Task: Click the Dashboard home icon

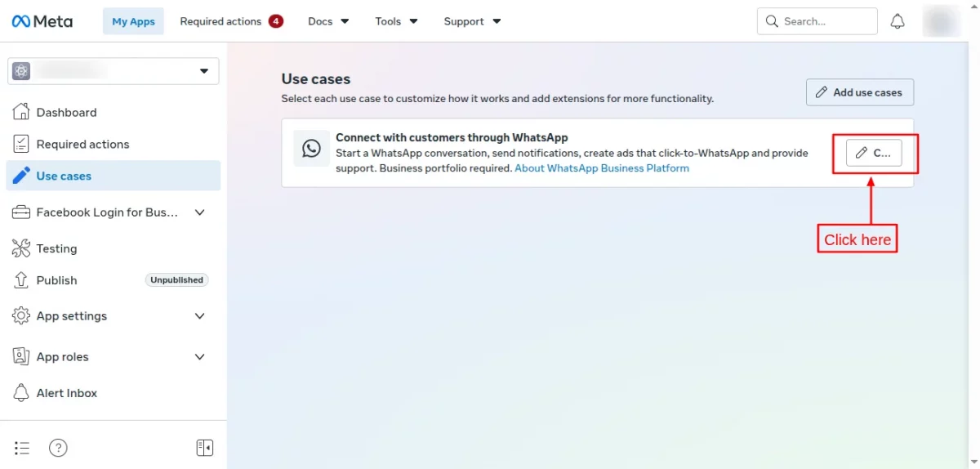Action: 21,112
